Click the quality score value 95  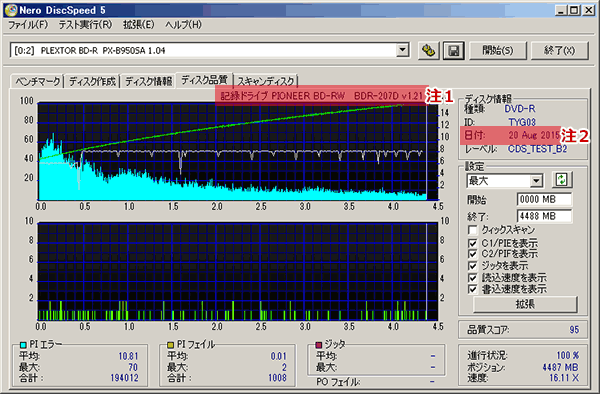[574, 330]
